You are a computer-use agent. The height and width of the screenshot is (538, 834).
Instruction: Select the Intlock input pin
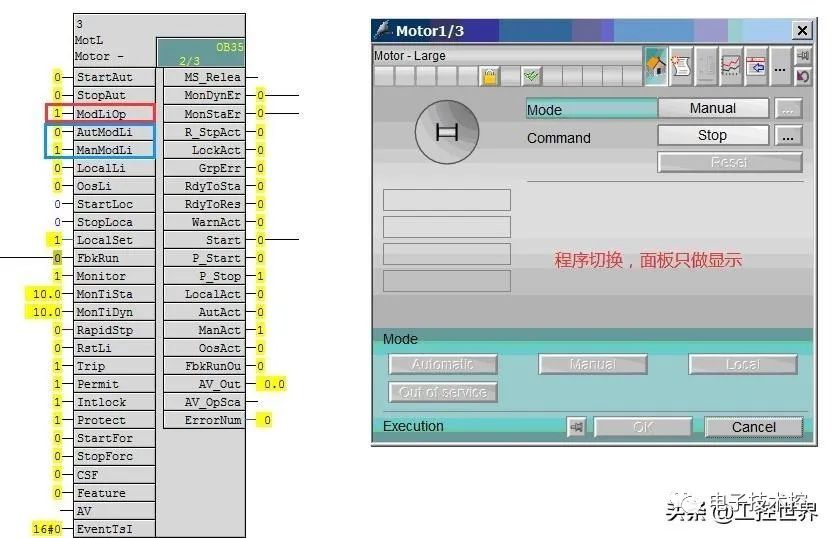115,402
